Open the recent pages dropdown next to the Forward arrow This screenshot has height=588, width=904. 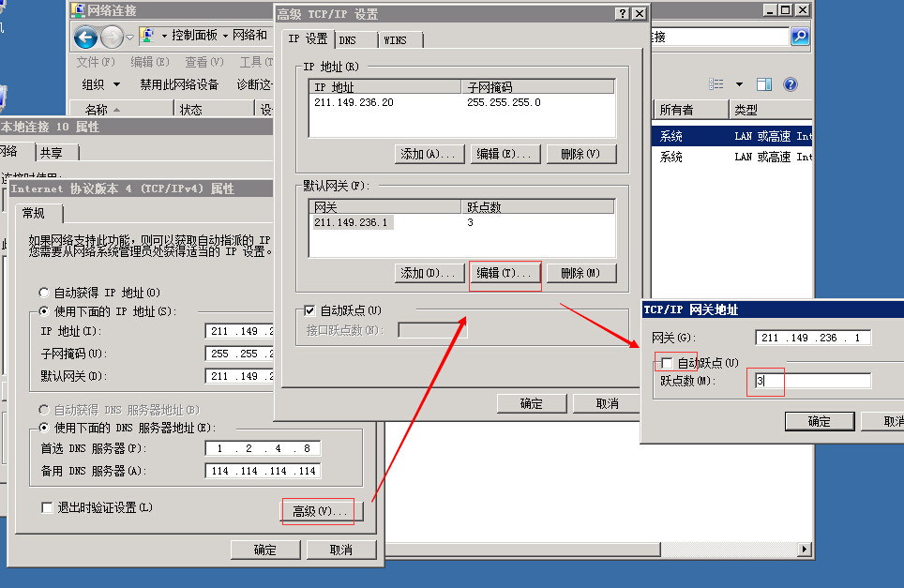[130, 37]
